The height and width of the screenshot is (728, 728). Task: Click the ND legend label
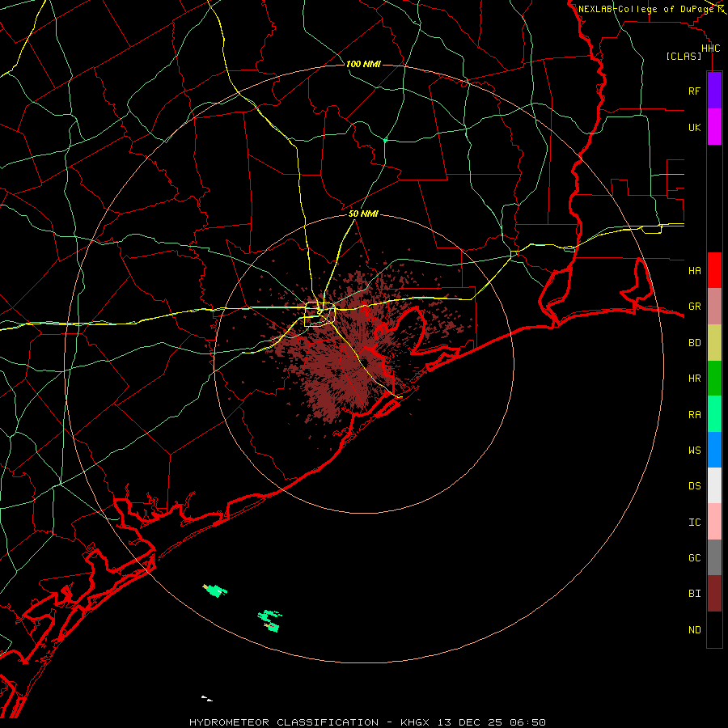click(x=694, y=630)
